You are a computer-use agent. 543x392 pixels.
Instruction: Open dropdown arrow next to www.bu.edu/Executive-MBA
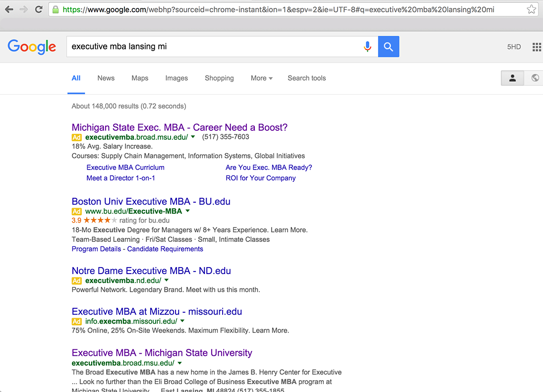pyautogui.click(x=188, y=211)
